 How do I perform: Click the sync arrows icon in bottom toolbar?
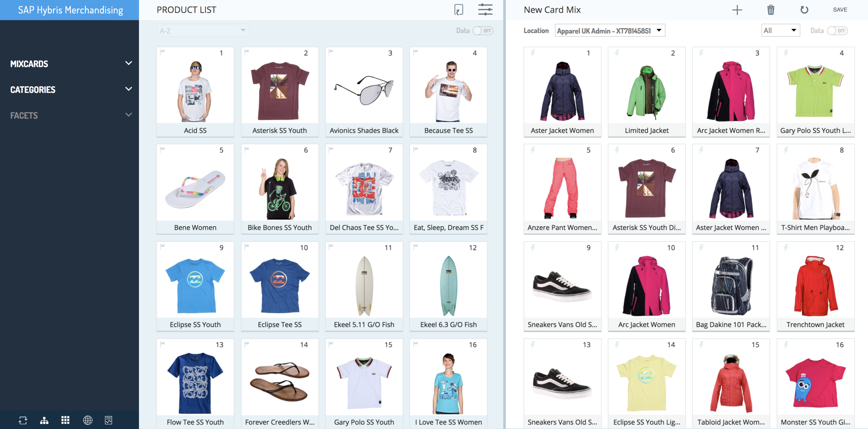click(x=23, y=420)
